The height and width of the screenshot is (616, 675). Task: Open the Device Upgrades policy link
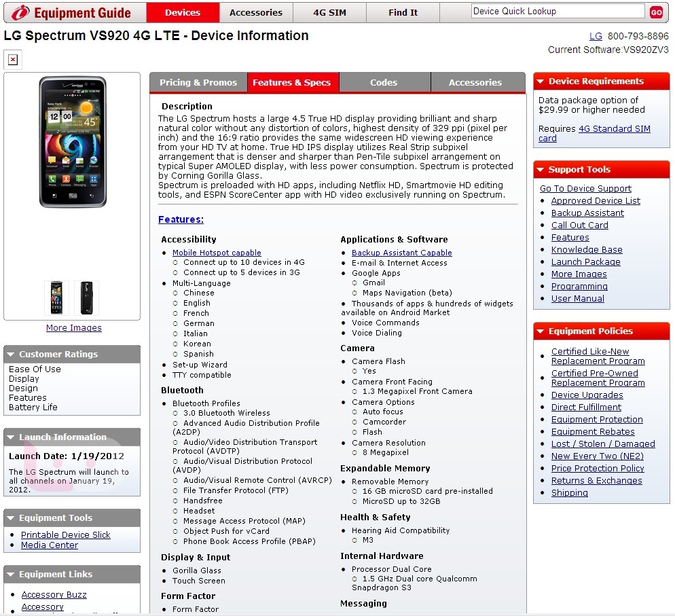coord(587,395)
